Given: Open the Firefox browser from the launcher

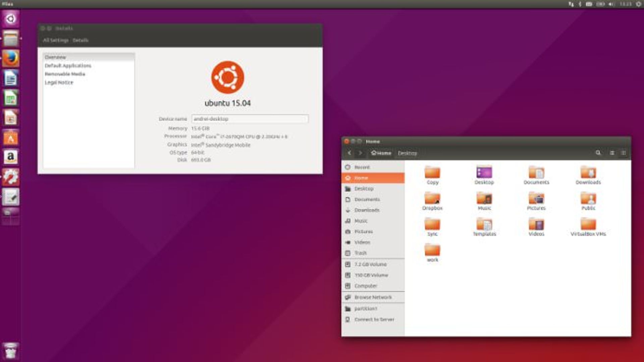Looking at the screenshot, I should point(11,58).
